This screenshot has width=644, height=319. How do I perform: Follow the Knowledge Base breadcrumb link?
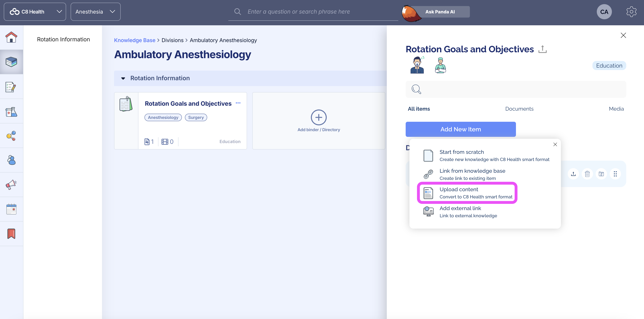point(134,40)
